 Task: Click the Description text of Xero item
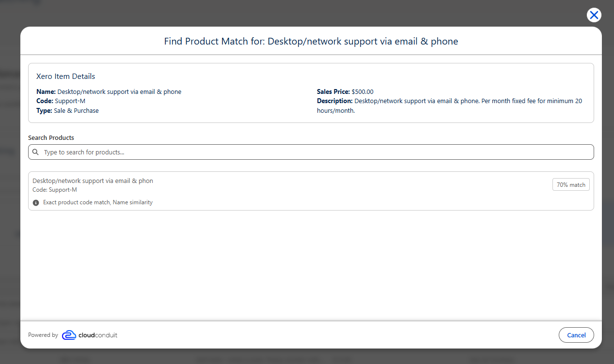coord(449,106)
